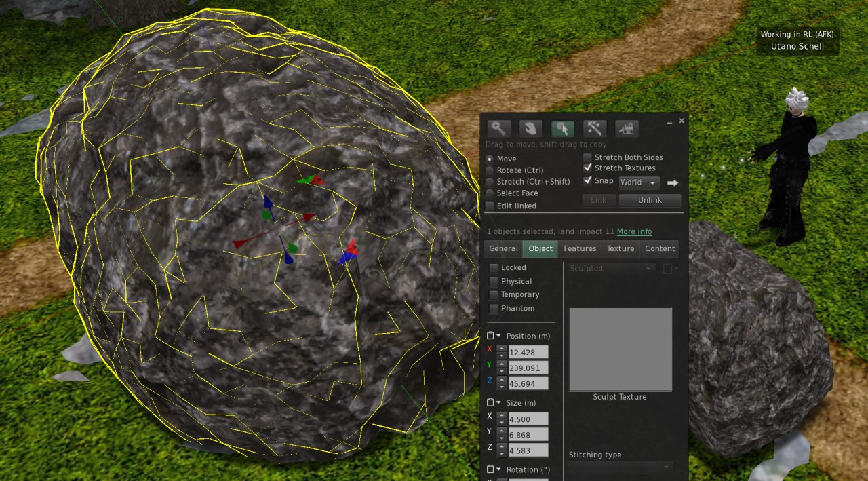
Task: Choose the Stretch (Ctrl+Shift) radio option
Action: [x=490, y=182]
